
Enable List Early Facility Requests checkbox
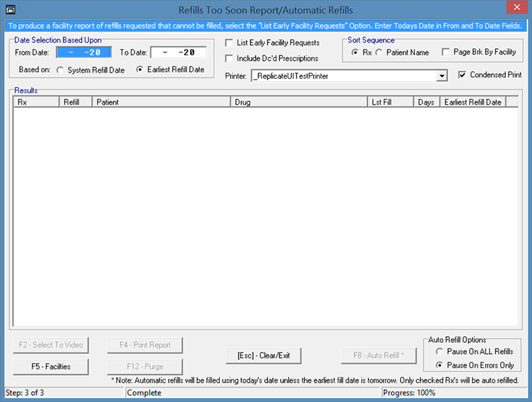coord(229,43)
